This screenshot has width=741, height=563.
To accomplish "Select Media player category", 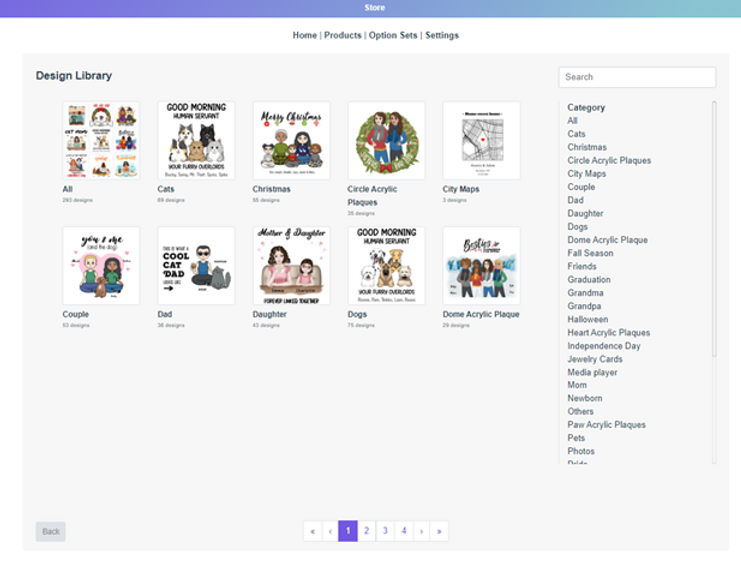I will click(x=592, y=372).
